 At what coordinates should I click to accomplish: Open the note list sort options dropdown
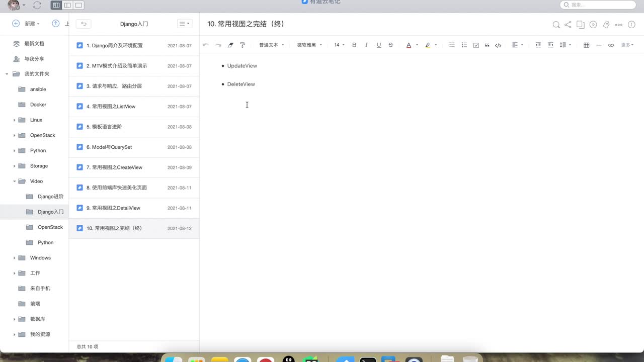pyautogui.click(x=185, y=24)
